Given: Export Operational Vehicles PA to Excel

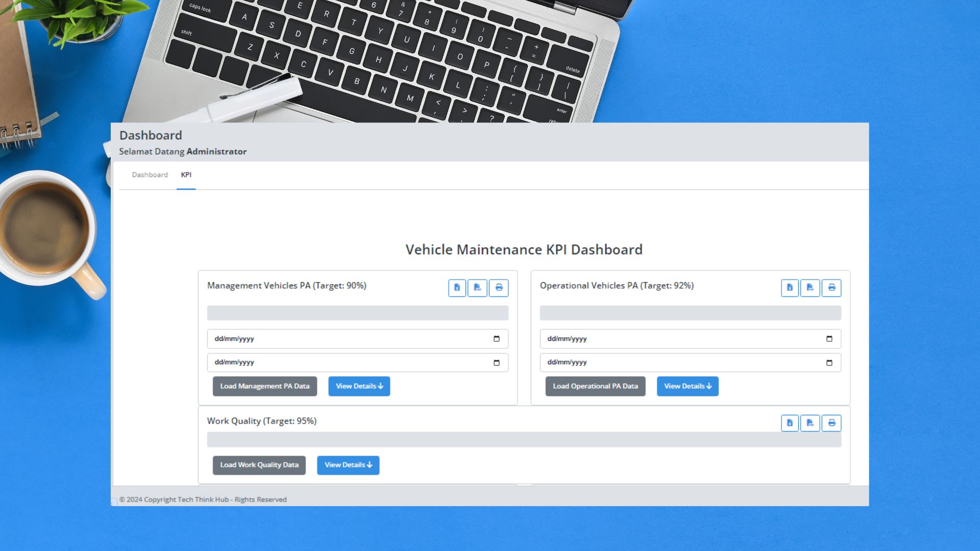Looking at the screenshot, I should click(x=790, y=288).
